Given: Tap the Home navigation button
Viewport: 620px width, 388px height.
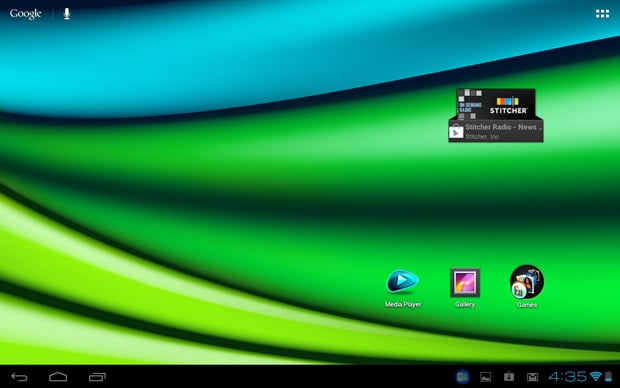Looking at the screenshot, I should point(58,377).
